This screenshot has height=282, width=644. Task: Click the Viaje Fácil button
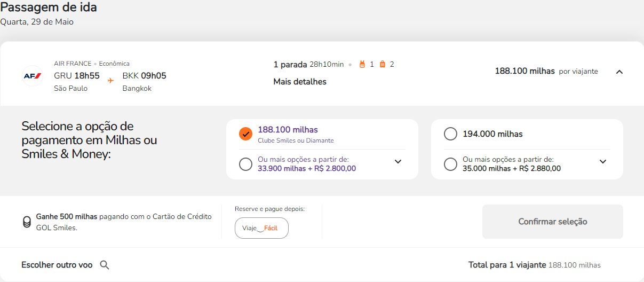pyautogui.click(x=261, y=228)
